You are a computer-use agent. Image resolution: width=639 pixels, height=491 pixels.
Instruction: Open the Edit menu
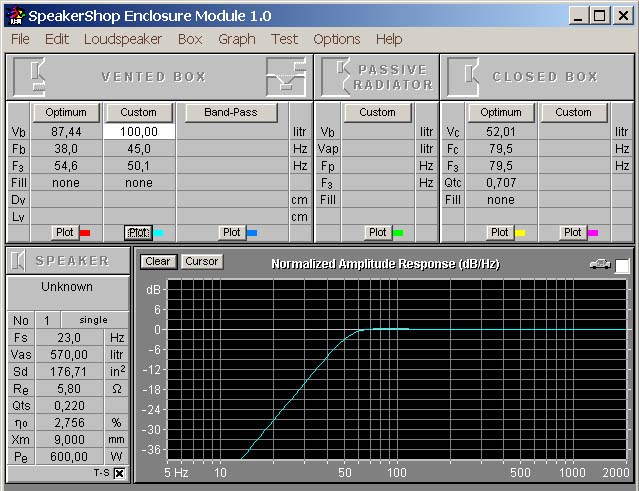tap(57, 39)
